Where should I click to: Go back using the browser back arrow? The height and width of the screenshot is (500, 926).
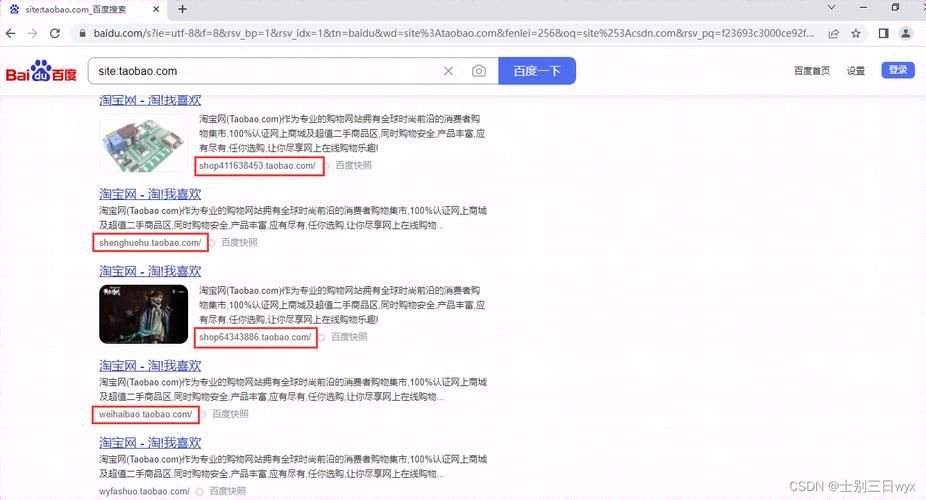tap(11, 33)
